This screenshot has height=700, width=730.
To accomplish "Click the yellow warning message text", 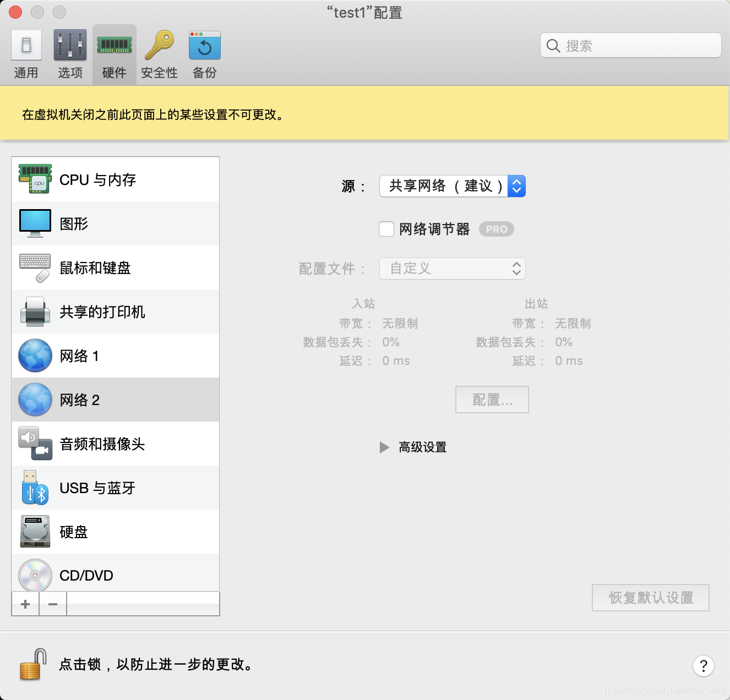I will coord(153,114).
